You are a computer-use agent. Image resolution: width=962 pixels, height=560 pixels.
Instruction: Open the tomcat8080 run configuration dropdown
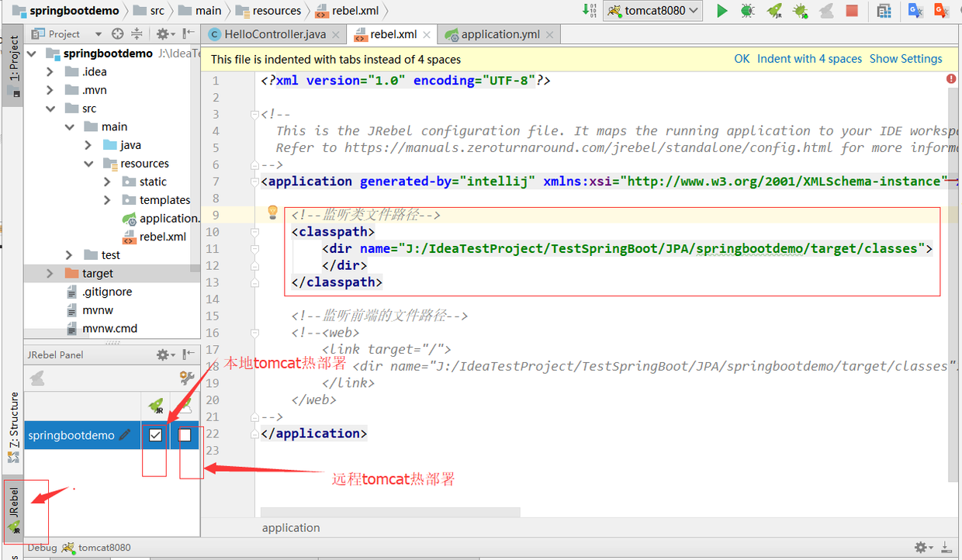pos(653,11)
